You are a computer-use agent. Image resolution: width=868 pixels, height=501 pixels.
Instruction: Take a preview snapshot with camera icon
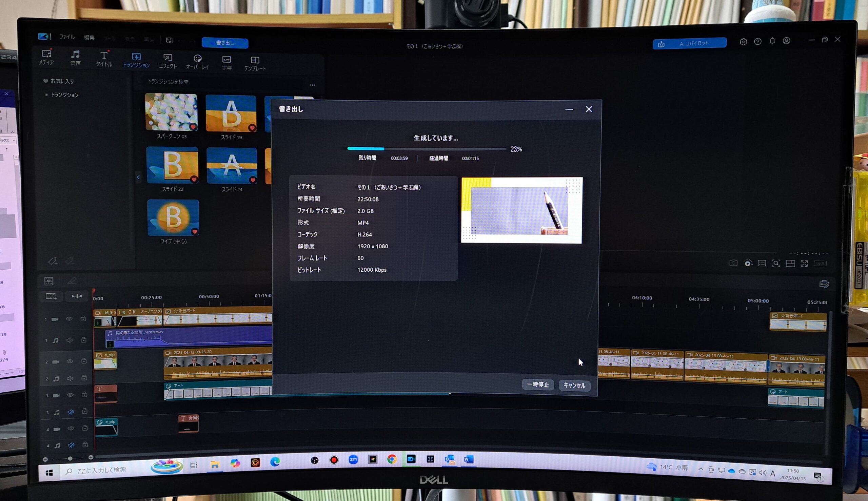pyautogui.click(x=733, y=263)
